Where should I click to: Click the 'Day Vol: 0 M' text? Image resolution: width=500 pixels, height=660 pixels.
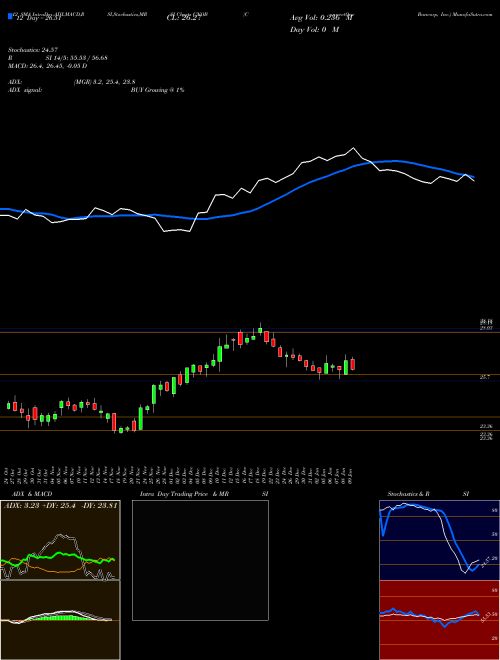[314, 30]
